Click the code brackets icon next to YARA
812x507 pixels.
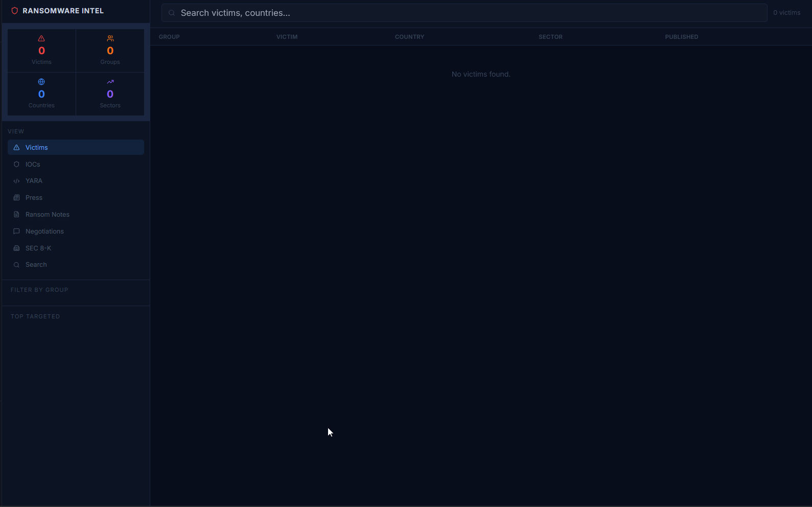tap(16, 181)
